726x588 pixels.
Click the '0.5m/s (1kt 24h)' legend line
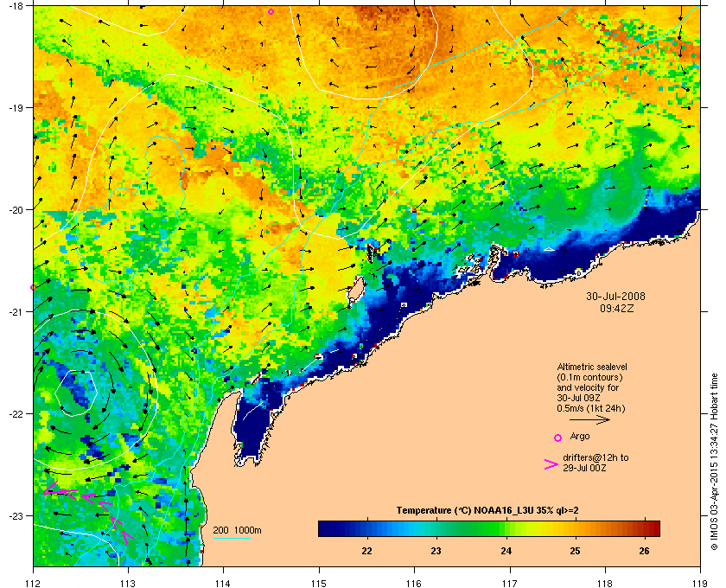(x=591, y=409)
